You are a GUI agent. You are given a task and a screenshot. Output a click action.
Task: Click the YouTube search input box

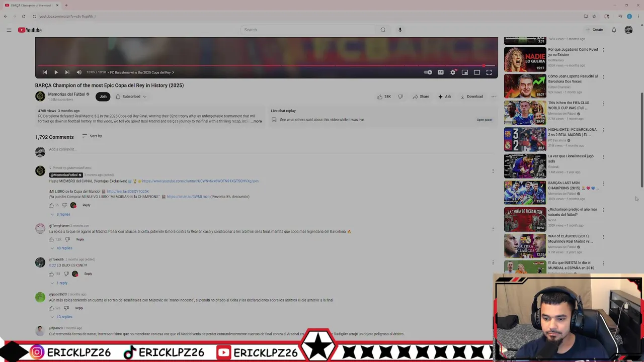point(308,30)
